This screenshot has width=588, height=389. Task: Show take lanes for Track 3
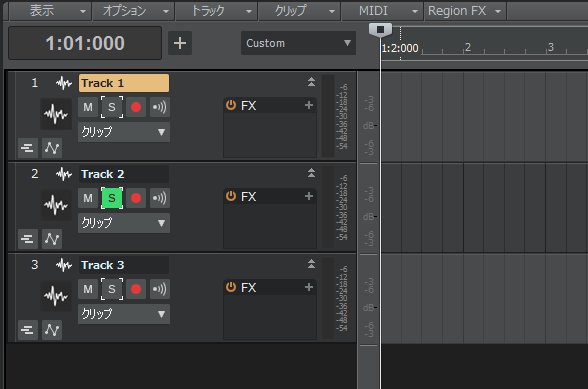(x=28, y=330)
